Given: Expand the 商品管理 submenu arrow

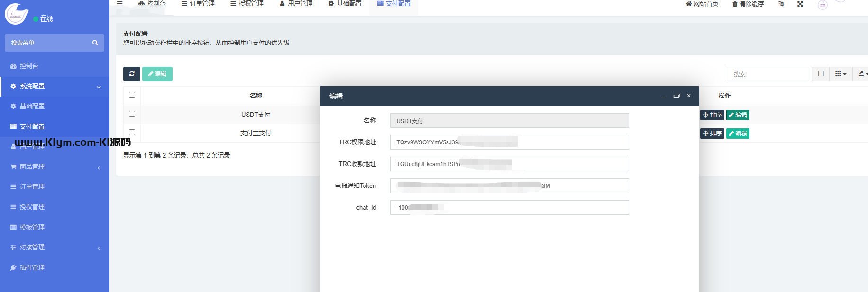Looking at the screenshot, I should (99, 168).
